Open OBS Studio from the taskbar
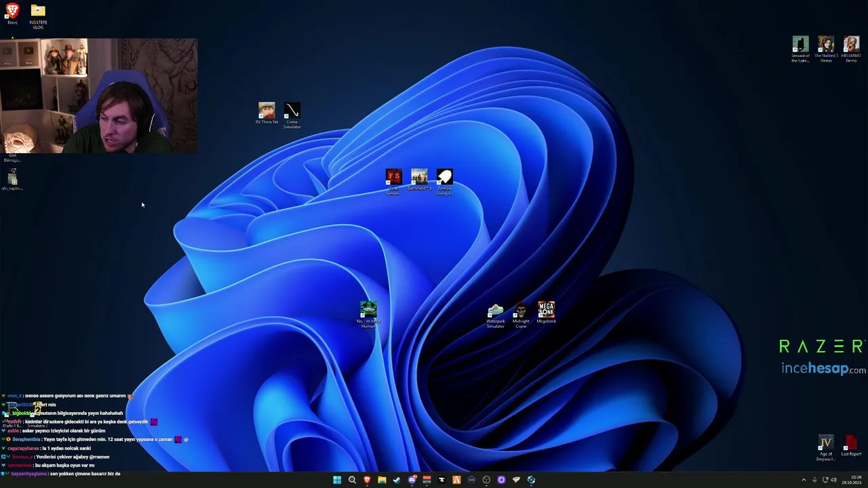The image size is (868, 488). click(x=486, y=480)
